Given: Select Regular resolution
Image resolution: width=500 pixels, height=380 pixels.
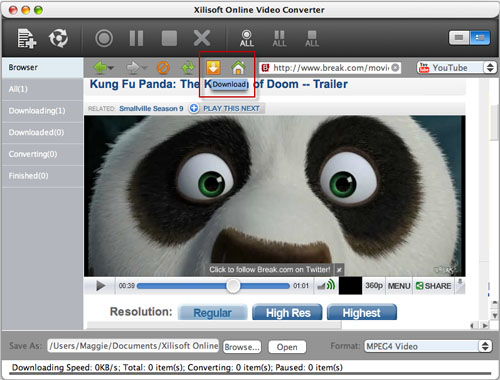Looking at the screenshot, I should coord(213,313).
